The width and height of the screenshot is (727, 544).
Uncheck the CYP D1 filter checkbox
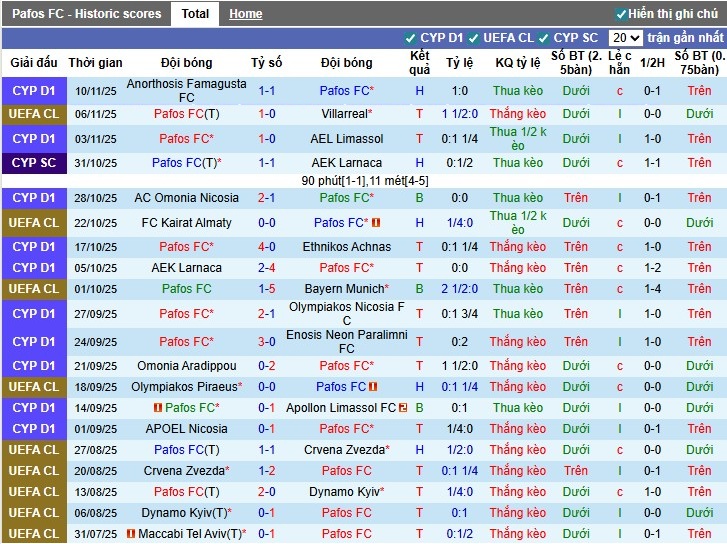pos(411,38)
